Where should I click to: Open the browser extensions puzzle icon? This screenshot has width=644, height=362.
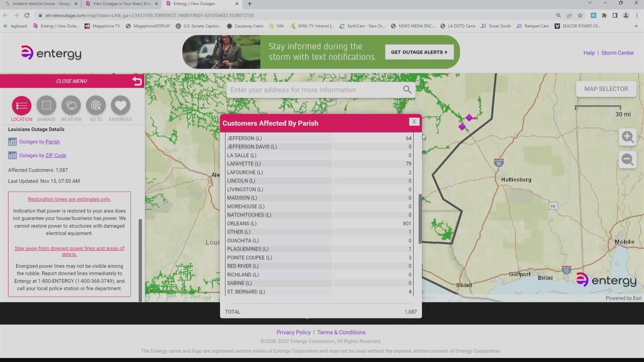[604, 15]
